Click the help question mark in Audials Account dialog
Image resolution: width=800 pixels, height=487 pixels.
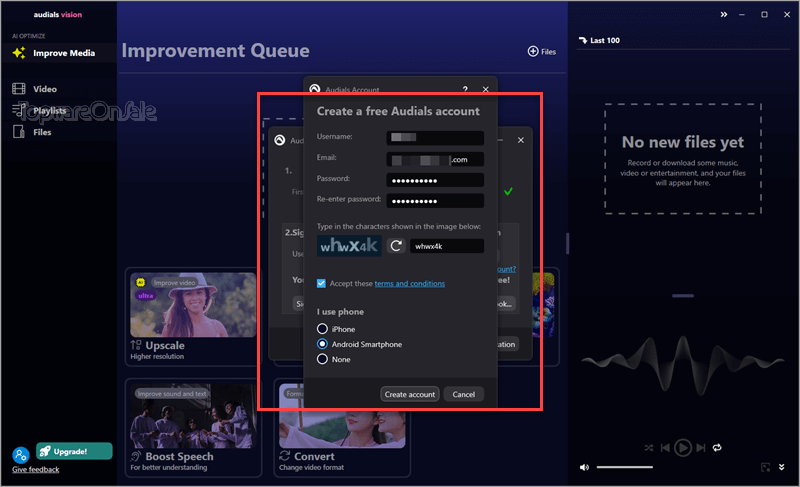(x=465, y=89)
